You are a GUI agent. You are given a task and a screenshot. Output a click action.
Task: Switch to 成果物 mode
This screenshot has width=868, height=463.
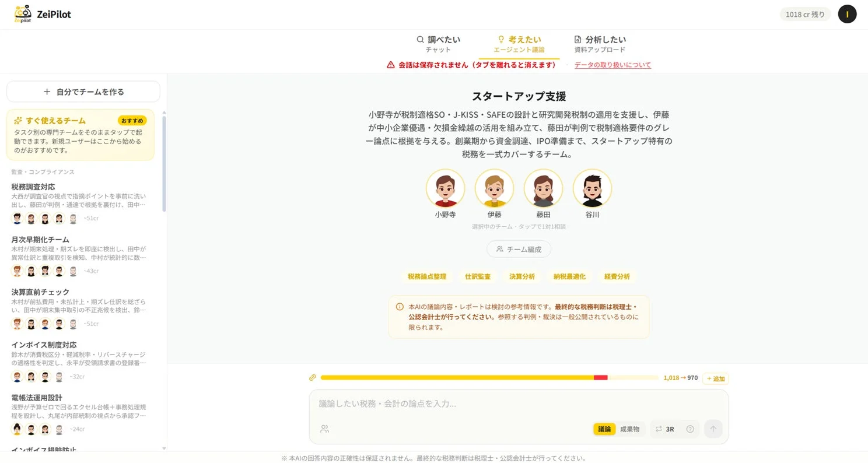point(629,429)
